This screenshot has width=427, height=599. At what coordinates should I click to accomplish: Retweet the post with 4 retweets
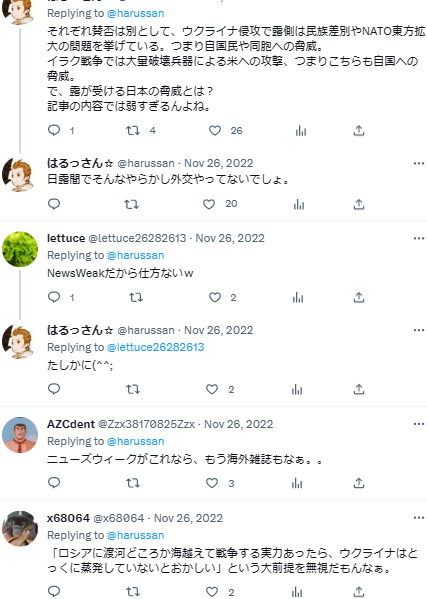133,131
